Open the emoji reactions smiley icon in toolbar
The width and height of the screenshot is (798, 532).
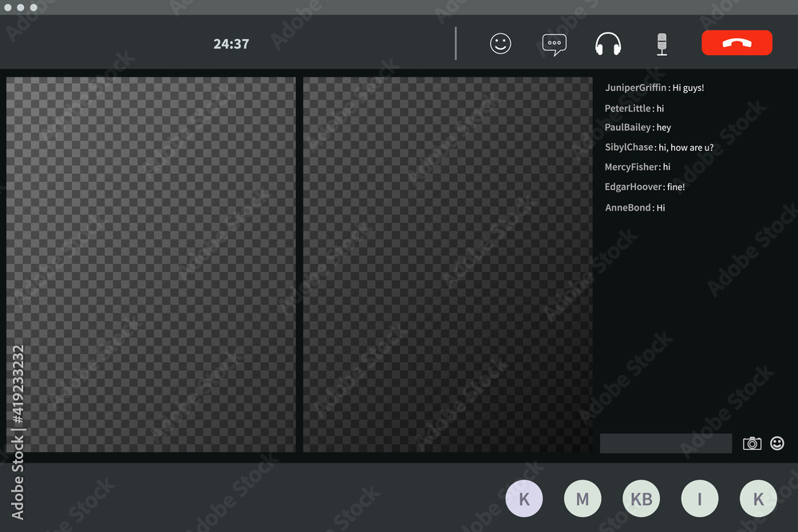pyautogui.click(x=500, y=44)
